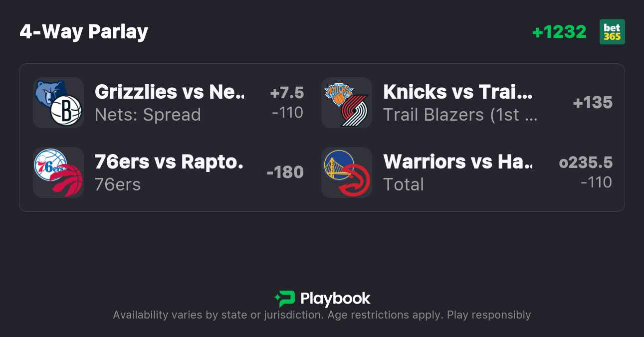644x337 pixels.
Task: Click the 4-Way Parlay heading
Action: (84, 32)
